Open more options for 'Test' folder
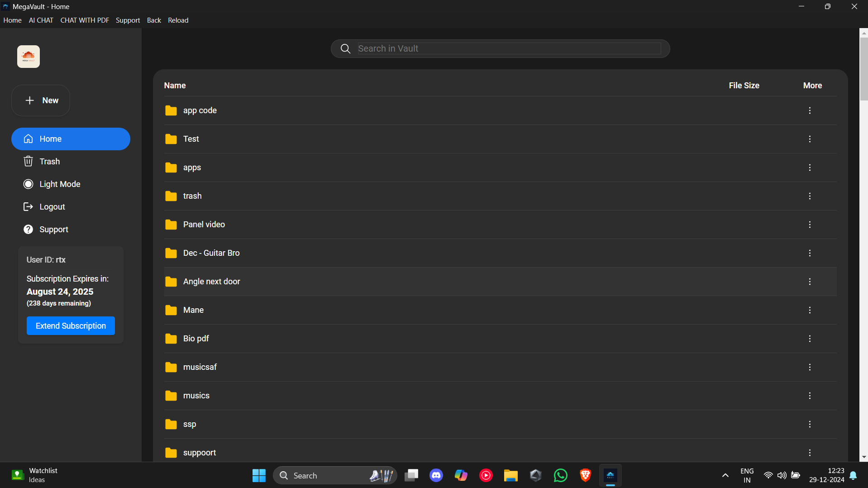 click(809, 139)
